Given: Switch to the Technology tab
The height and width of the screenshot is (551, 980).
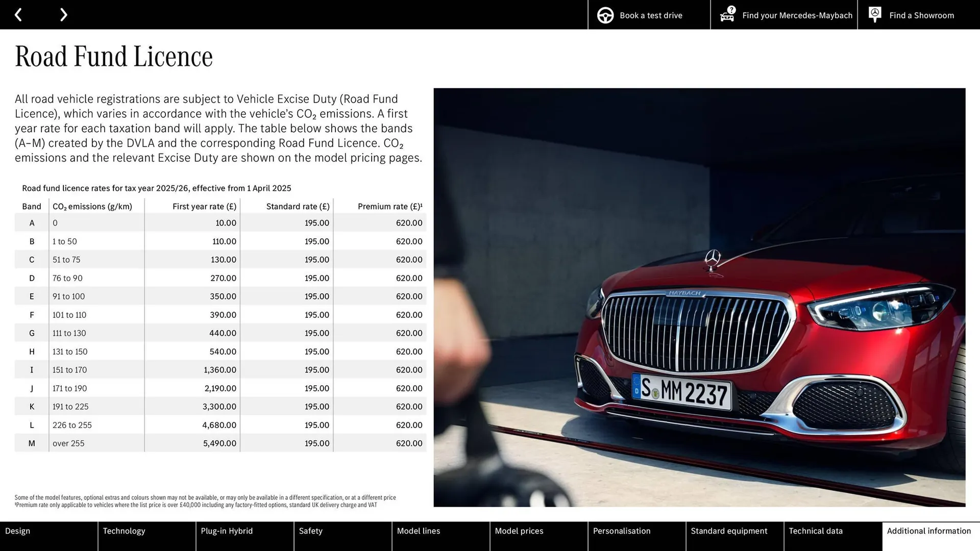Looking at the screenshot, I should click(x=146, y=536).
